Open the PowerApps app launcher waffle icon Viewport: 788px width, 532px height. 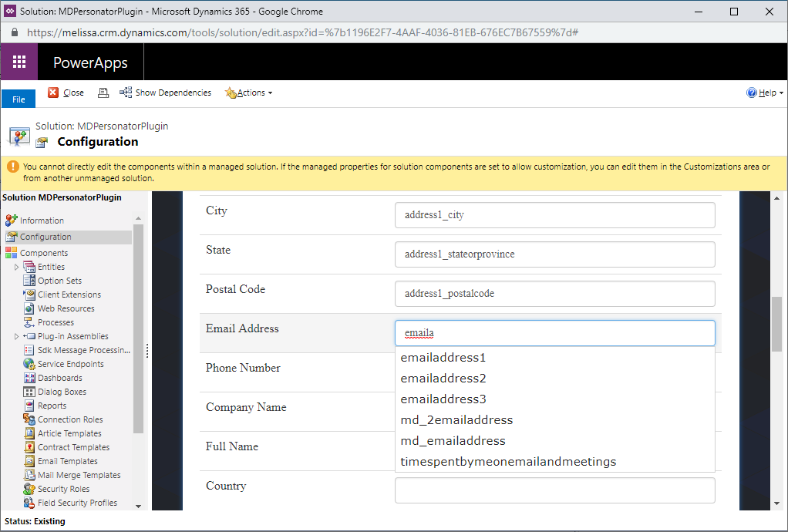pos(19,62)
